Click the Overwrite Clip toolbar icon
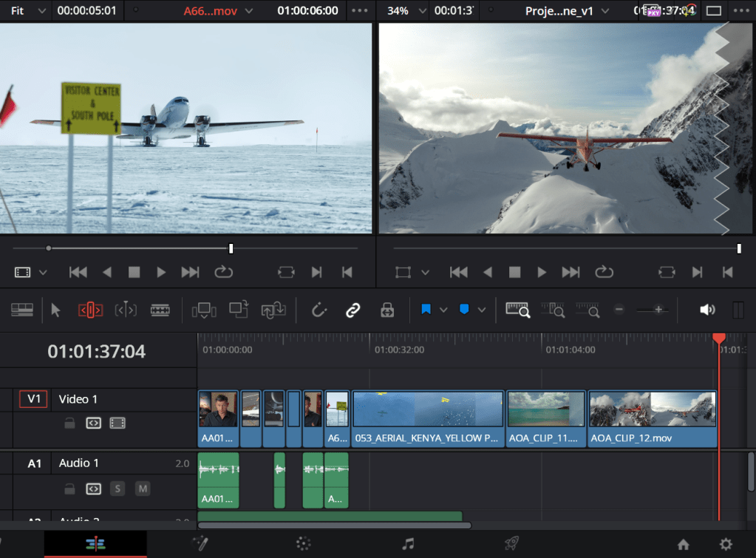Image resolution: width=756 pixels, height=558 pixels. click(238, 310)
